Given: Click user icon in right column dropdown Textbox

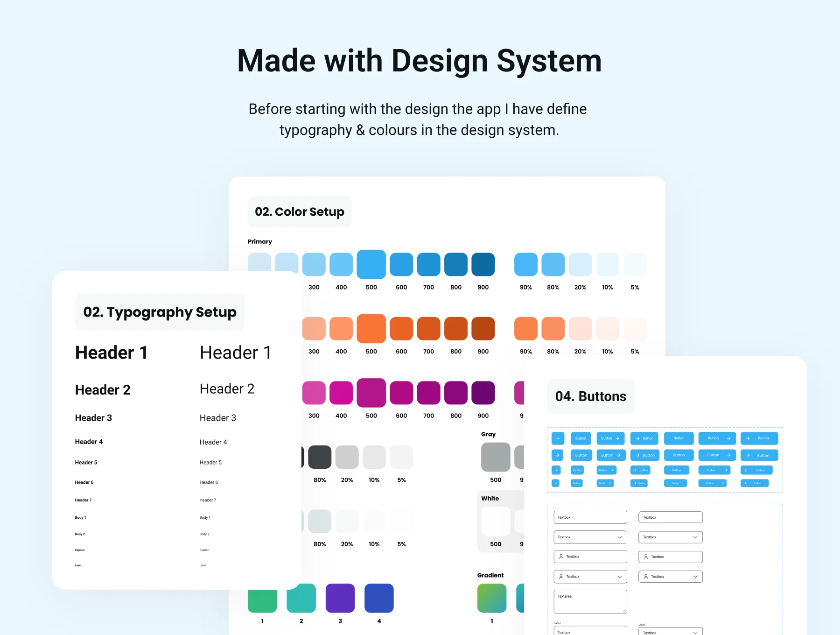Looking at the screenshot, I should [x=646, y=577].
